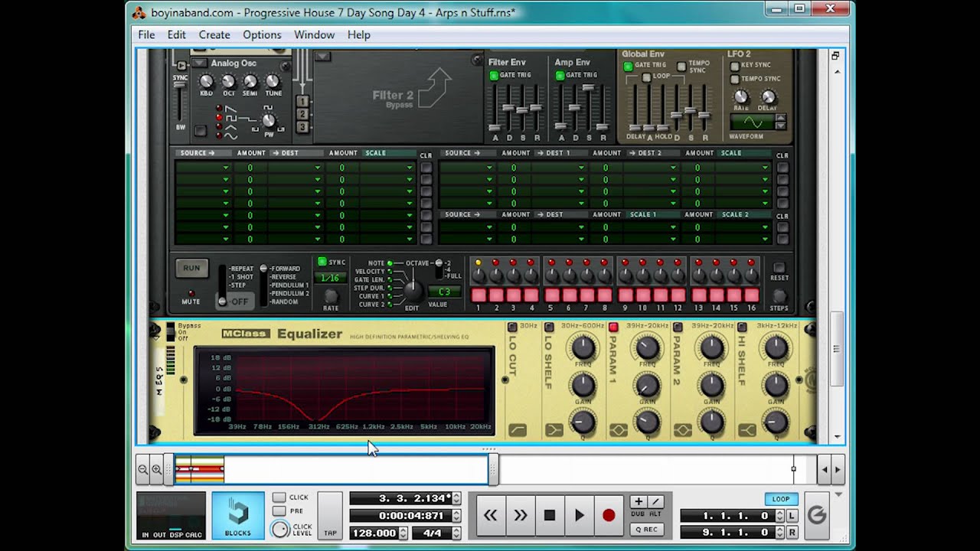The height and width of the screenshot is (551, 980).
Task: Click the fast forward transport button
Action: [x=521, y=515]
